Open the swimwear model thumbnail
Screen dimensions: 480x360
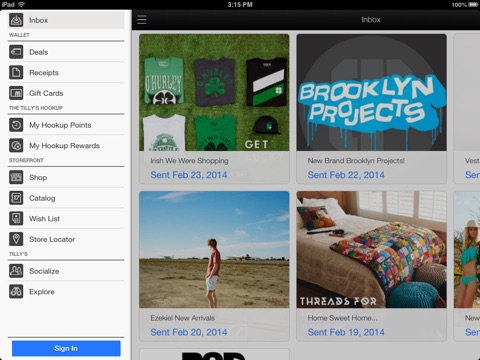point(467,249)
